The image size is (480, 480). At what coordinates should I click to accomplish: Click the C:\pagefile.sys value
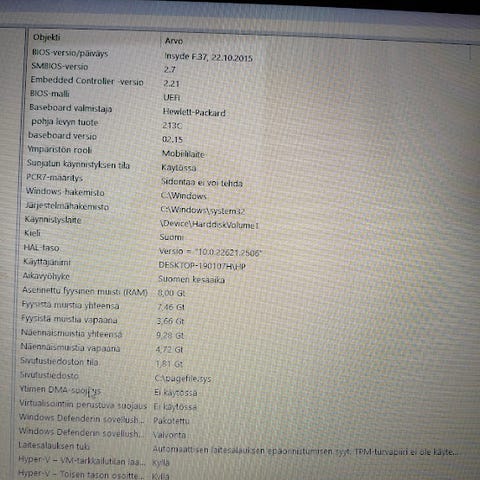point(183,378)
